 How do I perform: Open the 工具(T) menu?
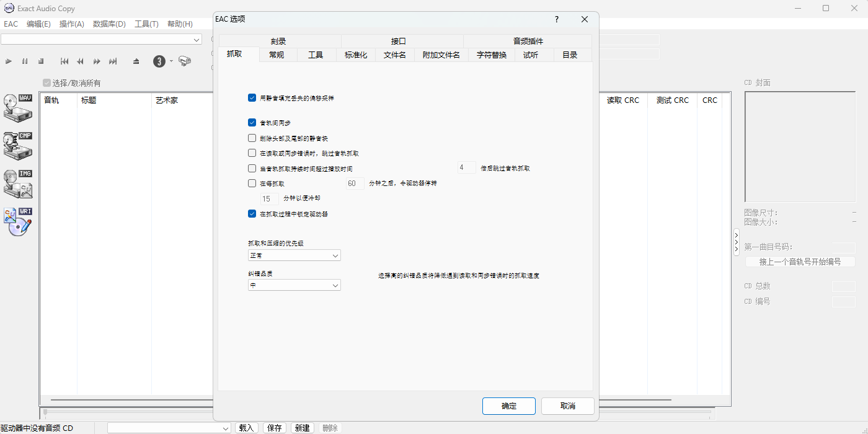point(146,24)
